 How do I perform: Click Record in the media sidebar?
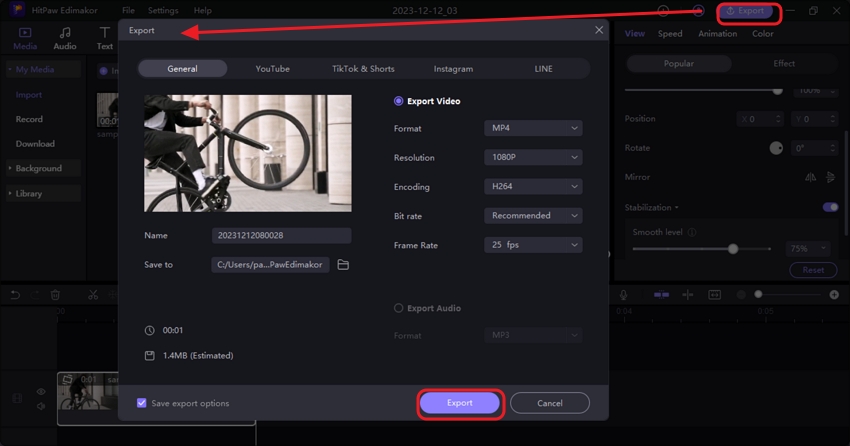tap(29, 119)
